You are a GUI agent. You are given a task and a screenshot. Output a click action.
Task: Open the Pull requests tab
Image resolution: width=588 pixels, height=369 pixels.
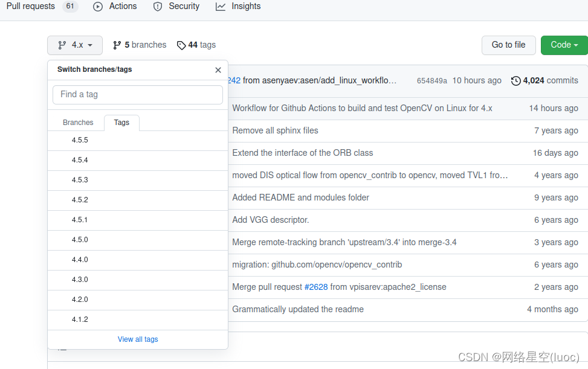31,7
